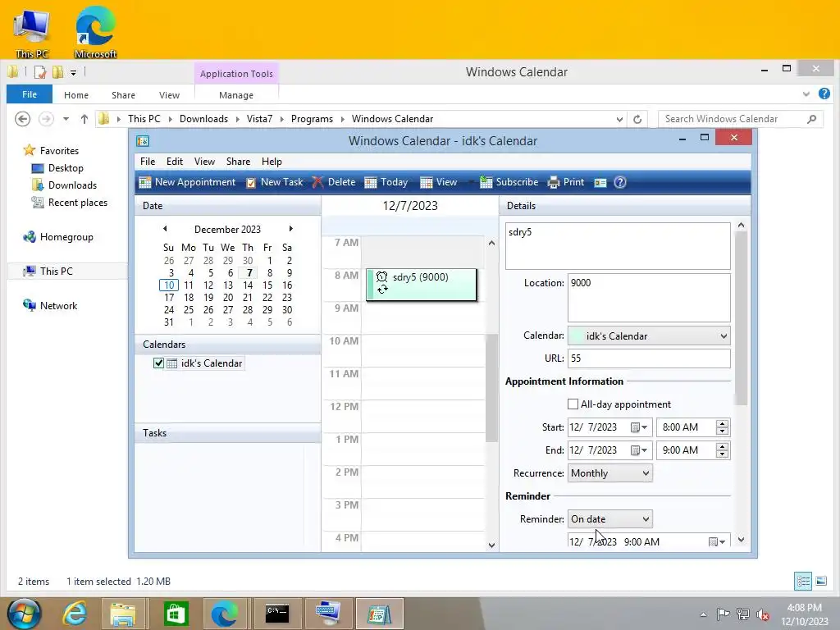
Task: Click the Print toolbar icon
Action: click(554, 183)
